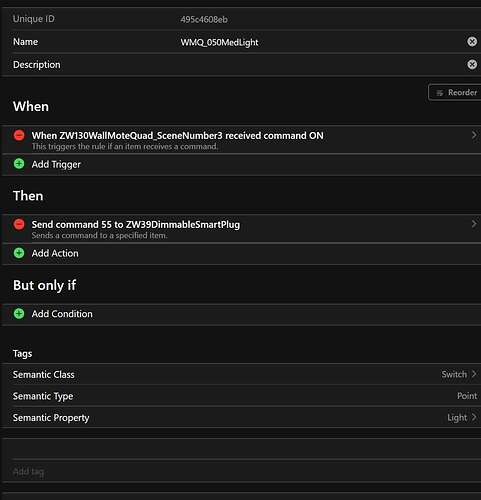481x500 pixels.
Task: Open the ZW39DimmableSmartPlug action details chevron
Action: coord(474,224)
